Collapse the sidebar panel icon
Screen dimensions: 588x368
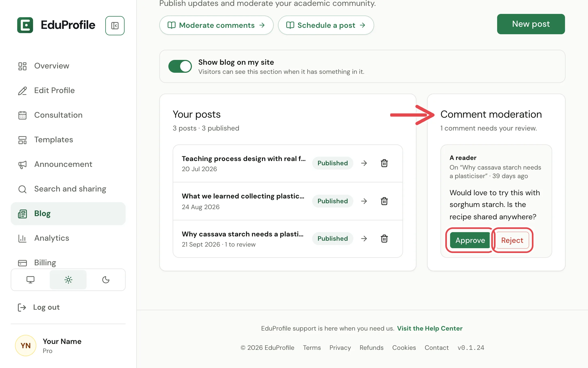115,26
